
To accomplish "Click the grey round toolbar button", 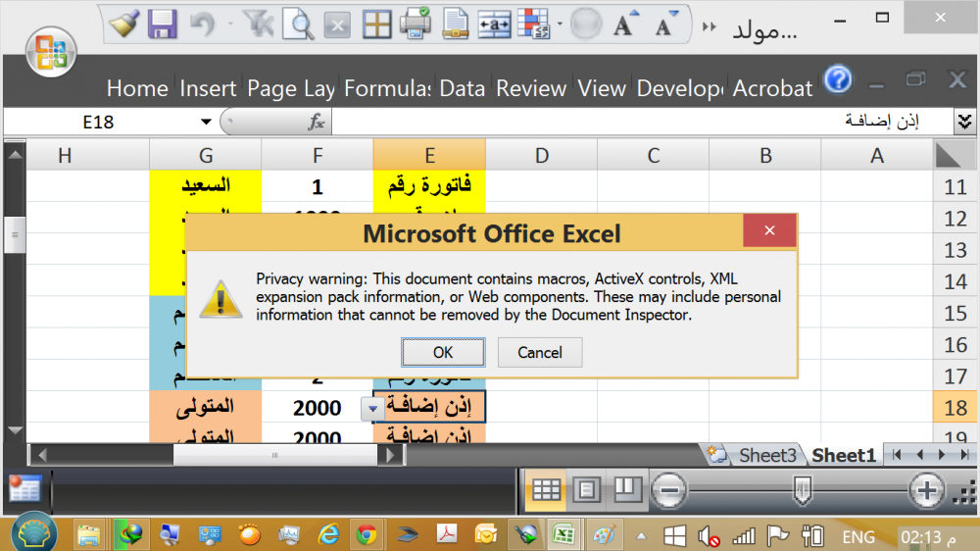I will point(585,25).
